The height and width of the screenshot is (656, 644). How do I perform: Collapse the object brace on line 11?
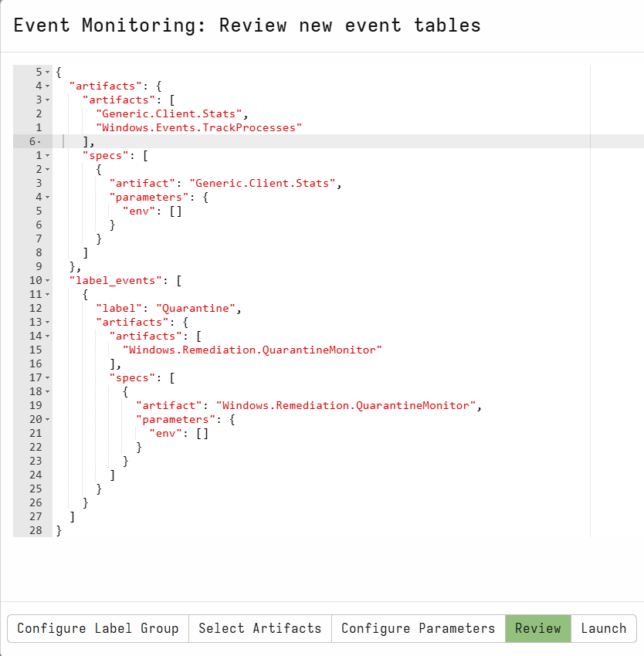point(47,295)
